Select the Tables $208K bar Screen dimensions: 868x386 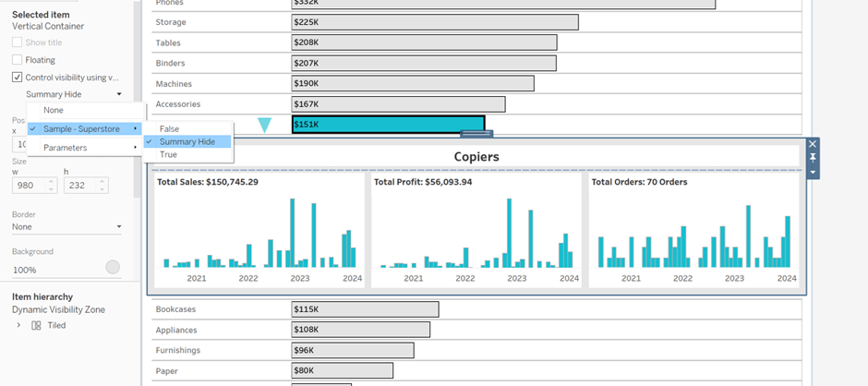point(424,42)
